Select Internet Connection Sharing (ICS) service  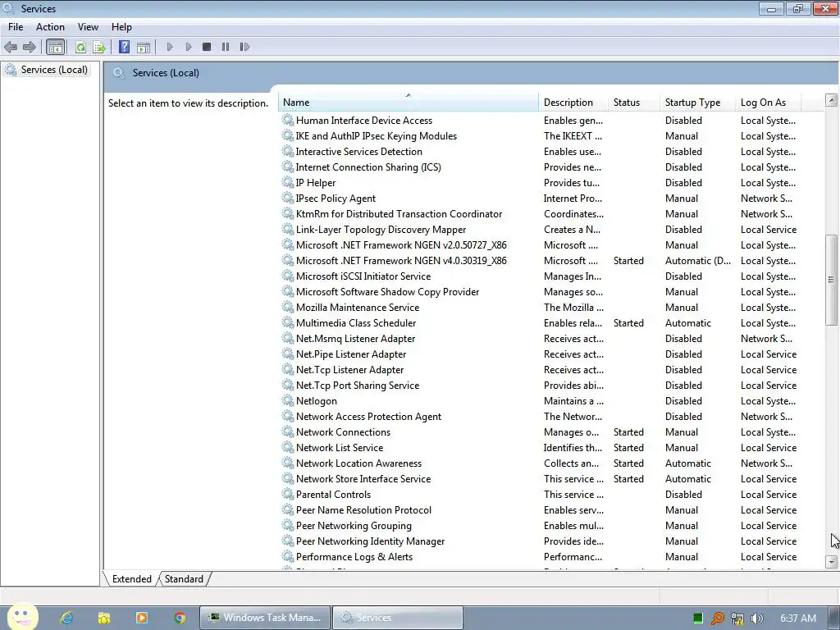click(368, 167)
